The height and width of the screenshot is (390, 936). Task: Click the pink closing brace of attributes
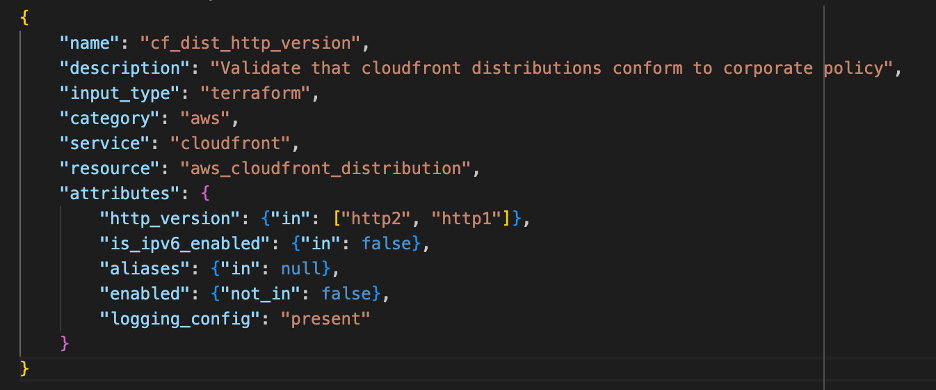point(65,344)
